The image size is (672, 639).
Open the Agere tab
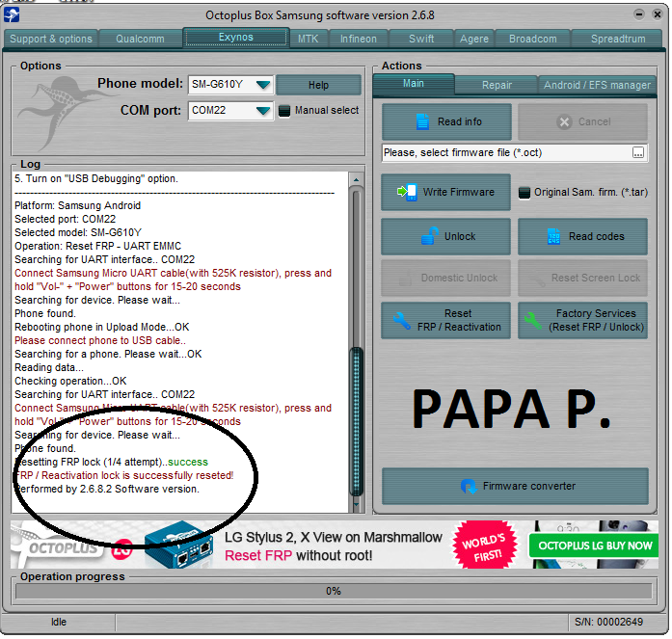click(x=474, y=39)
